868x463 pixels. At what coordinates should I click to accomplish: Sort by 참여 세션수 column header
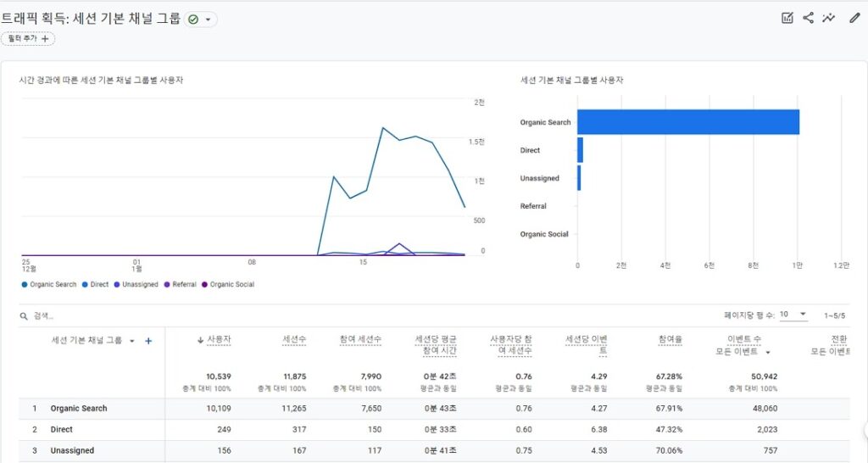[360, 339]
